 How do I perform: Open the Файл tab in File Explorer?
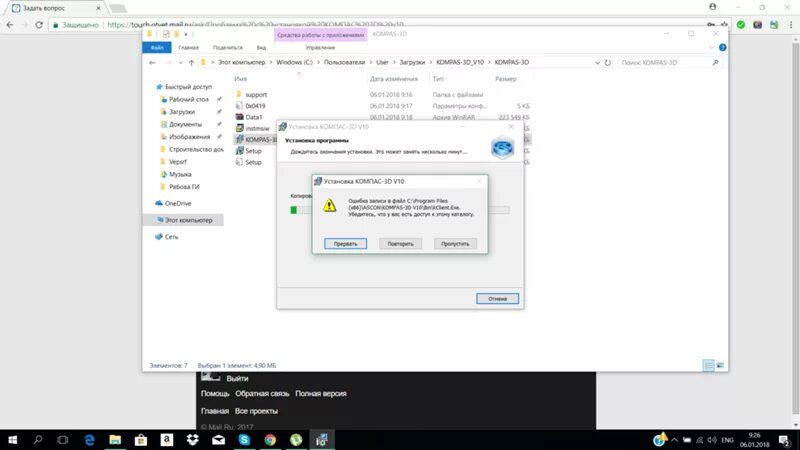[157, 47]
